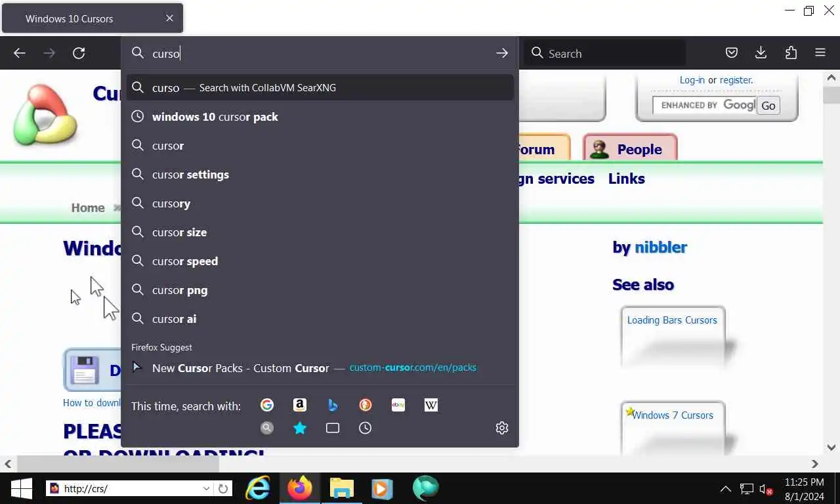Image resolution: width=840 pixels, height=504 pixels.
Task: Open the Firefox hamburger menu
Action: (x=820, y=53)
